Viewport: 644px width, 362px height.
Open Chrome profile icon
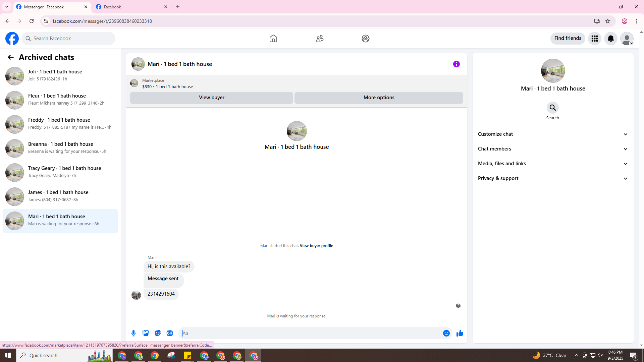click(x=625, y=21)
